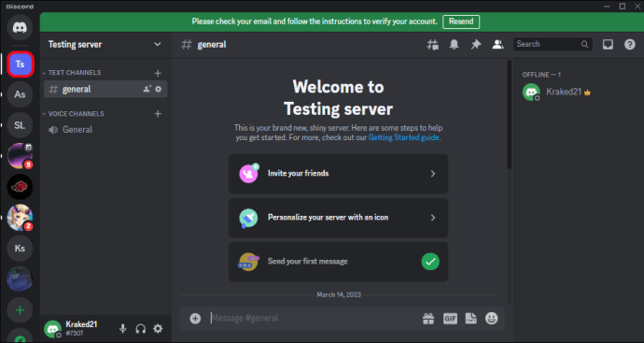This screenshot has height=343, width=644.
Task: Open the sticker picker icon
Action: point(470,319)
